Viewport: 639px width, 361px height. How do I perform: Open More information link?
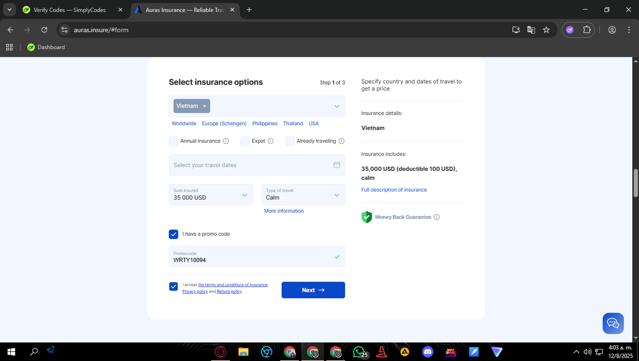click(x=284, y=211)
